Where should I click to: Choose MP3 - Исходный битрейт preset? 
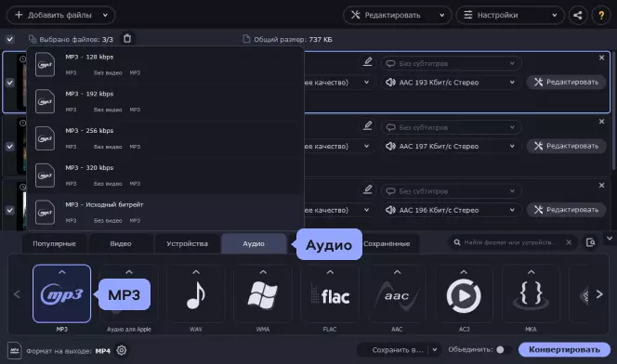pyautogui.click(x=165, y=213)
